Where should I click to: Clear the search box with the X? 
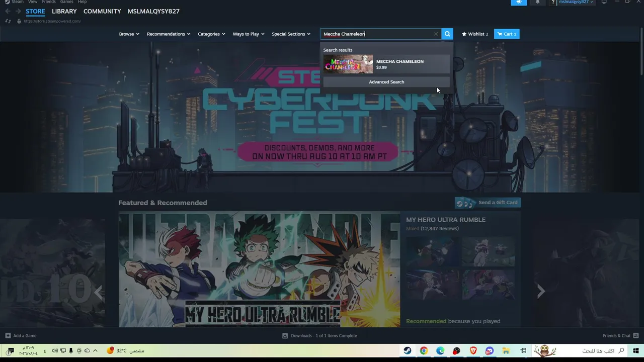pyautogui.click(x=436, y=34)
